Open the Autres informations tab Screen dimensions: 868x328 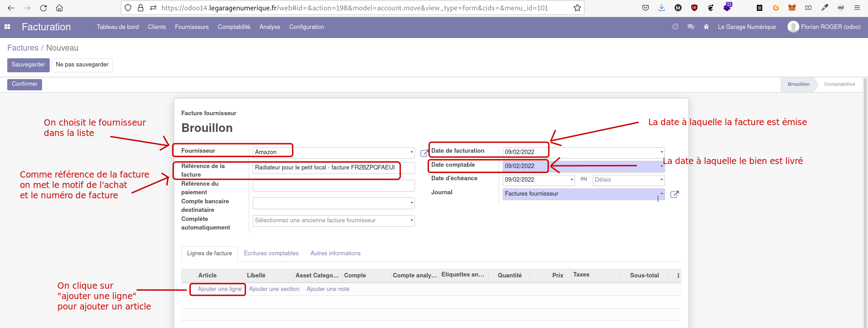pos(335,253)
